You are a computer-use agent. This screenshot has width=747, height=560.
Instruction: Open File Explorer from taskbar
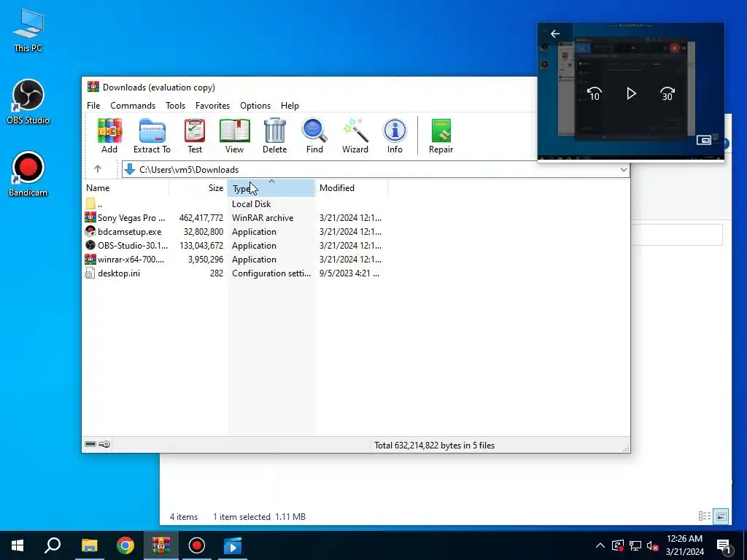click(89, 545)
